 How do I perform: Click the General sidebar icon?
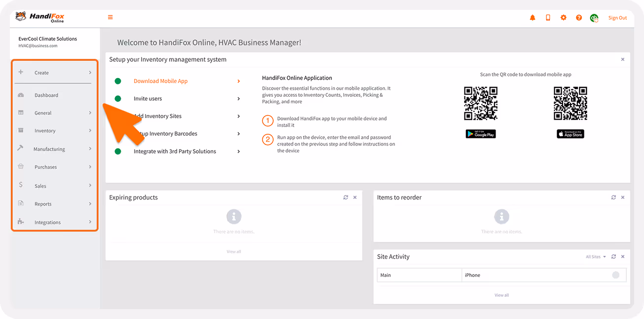point(21,113)
